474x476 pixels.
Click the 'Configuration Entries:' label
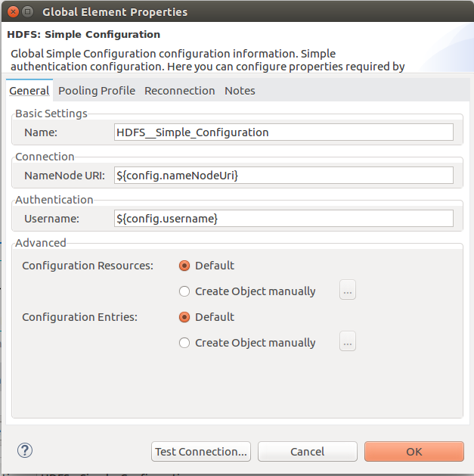[80, 317]
